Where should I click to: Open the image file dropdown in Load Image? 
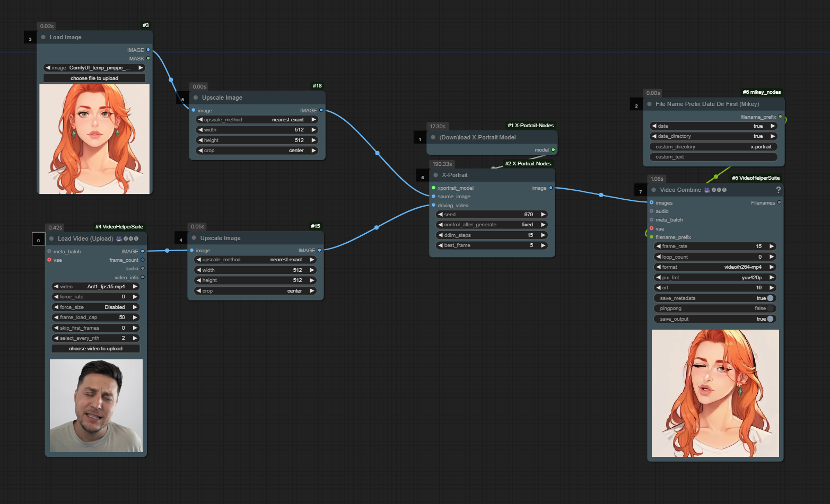pos(94,68)
